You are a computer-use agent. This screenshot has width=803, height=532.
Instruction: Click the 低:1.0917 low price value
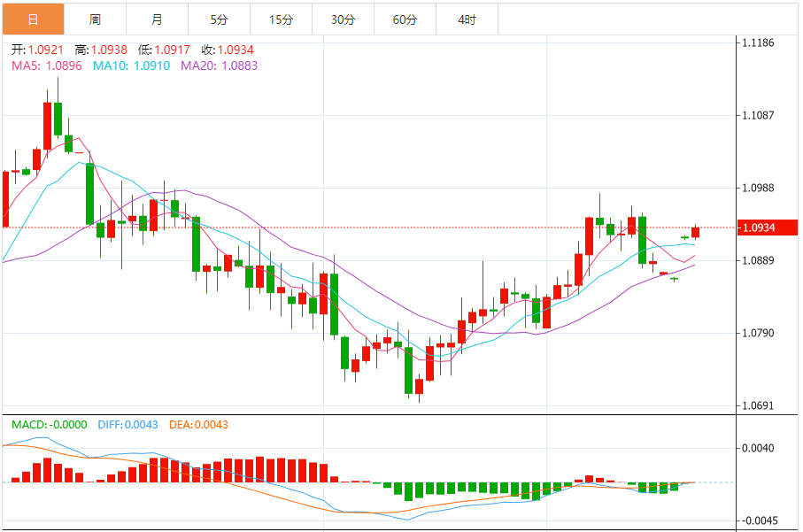pyautogui.click(x=164, y=50)
